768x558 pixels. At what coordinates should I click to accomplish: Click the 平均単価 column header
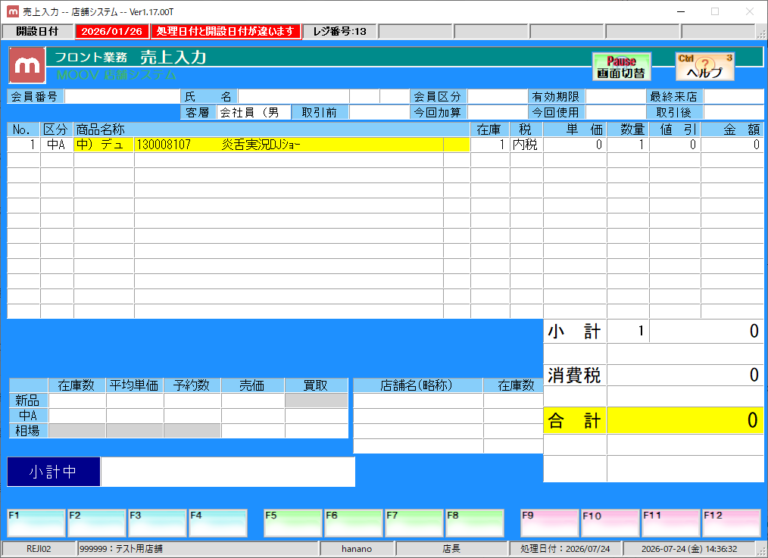coord(135,385)
